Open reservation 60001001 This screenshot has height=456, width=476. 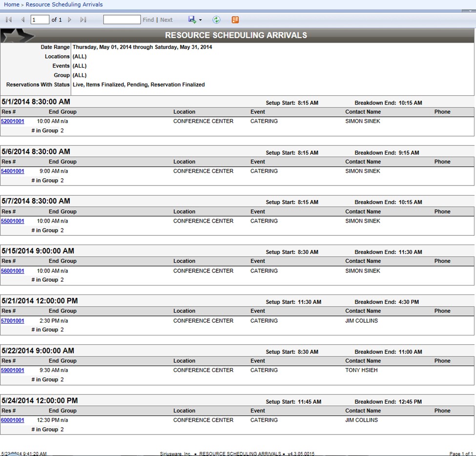point(13,420)
